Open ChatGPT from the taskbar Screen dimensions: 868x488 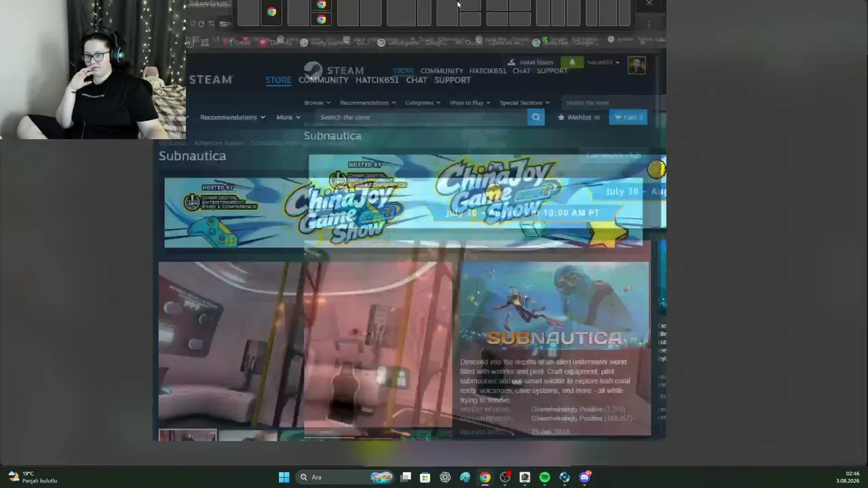(x=445, y=477)
